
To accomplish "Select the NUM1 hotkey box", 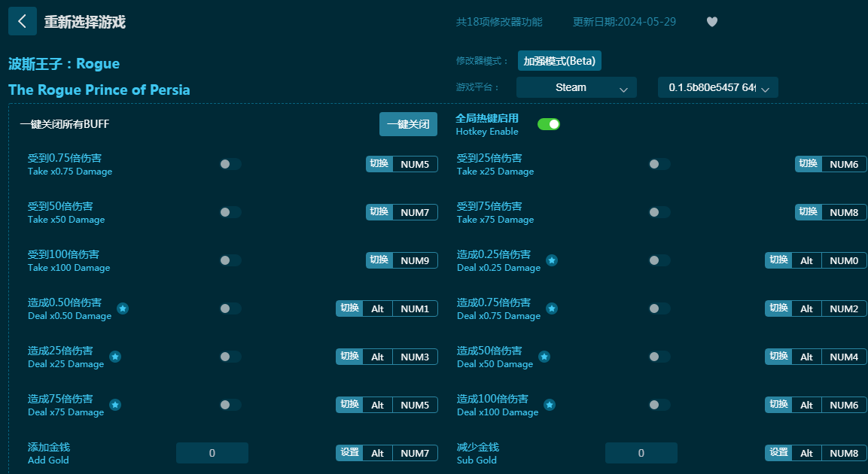I will coord(415,308).
